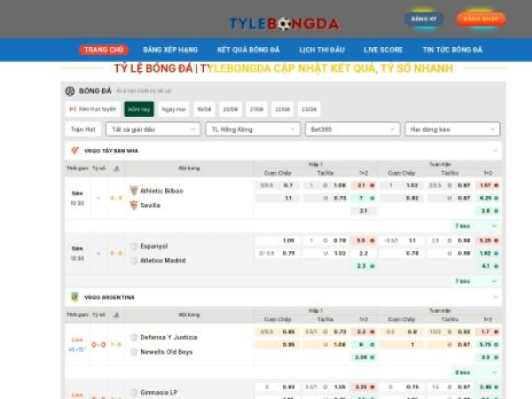Click the Espanyol team crest

click(x=134, y=246)
